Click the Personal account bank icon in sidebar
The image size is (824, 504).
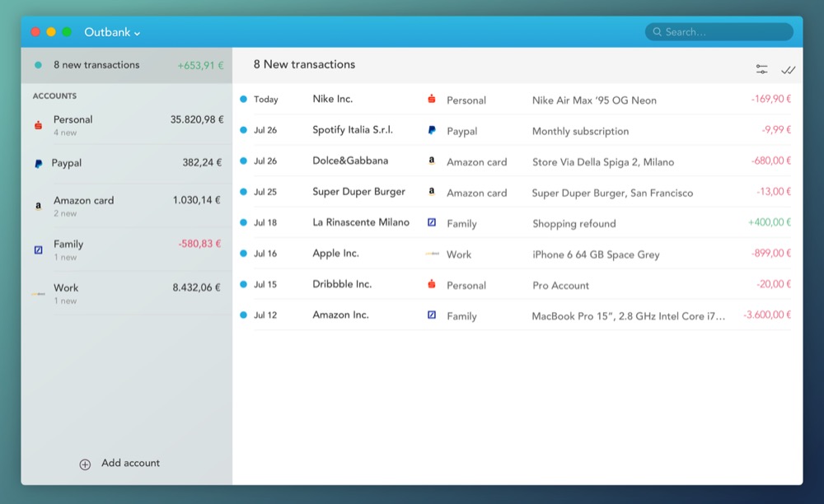pos(39,125)
